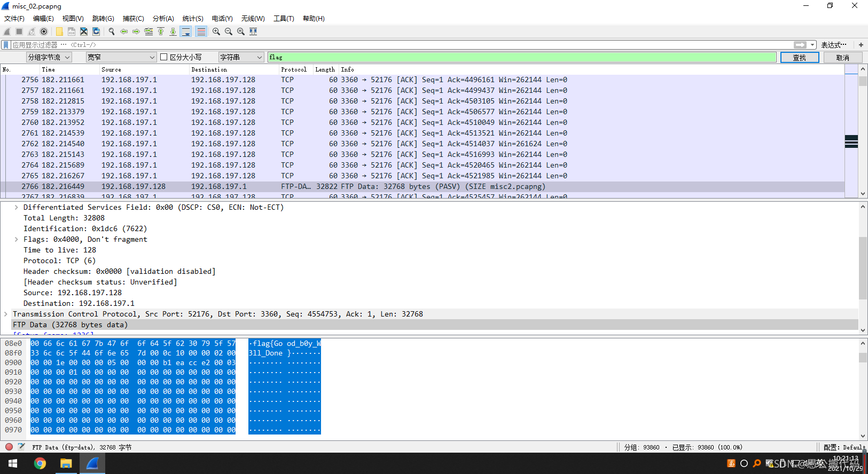
Task: Reset text to normal size
Action: pyautogui.click(x=241, y=31)
